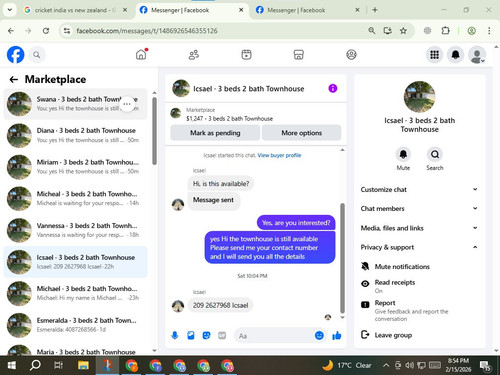
Task: Choose a GIF icon in composer
Action: 222,335
